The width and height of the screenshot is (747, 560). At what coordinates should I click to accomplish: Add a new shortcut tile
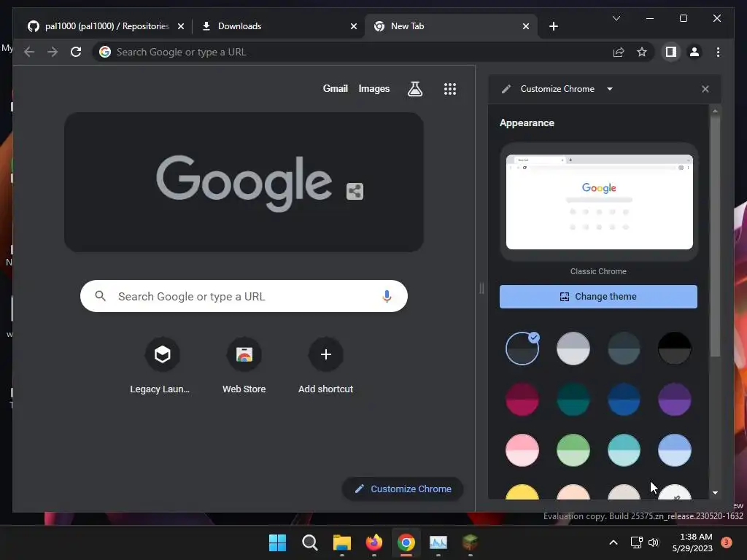pyautogui.click(x=326, y=365)
